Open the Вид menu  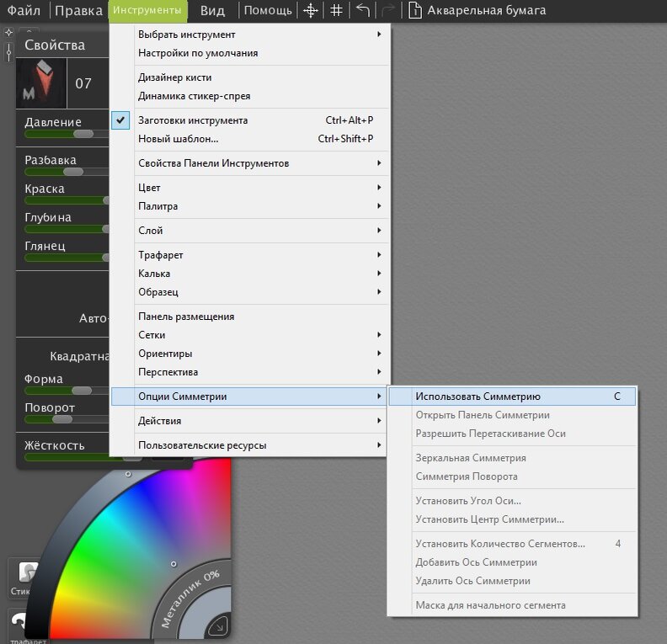point(212,11)
